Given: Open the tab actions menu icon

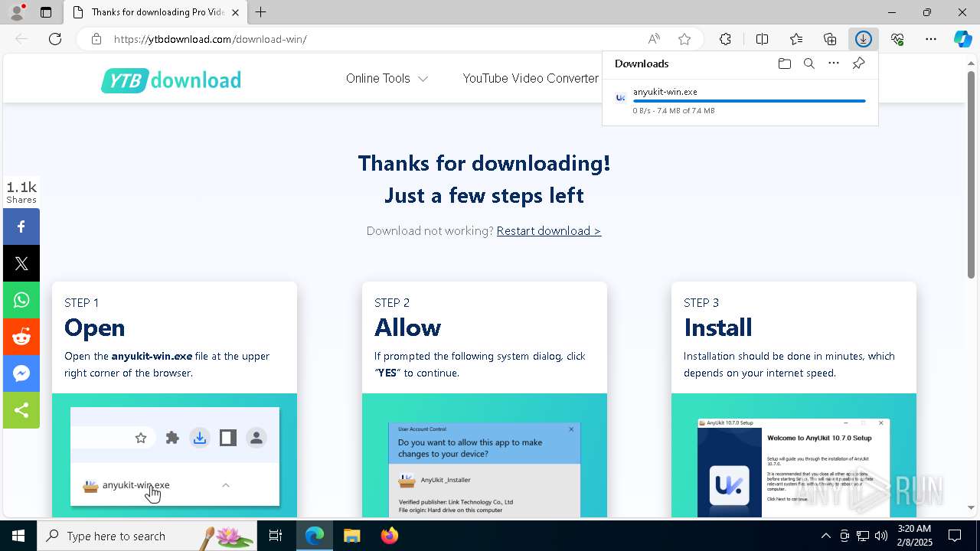Looking at the screenshot, I should (46, 12).
